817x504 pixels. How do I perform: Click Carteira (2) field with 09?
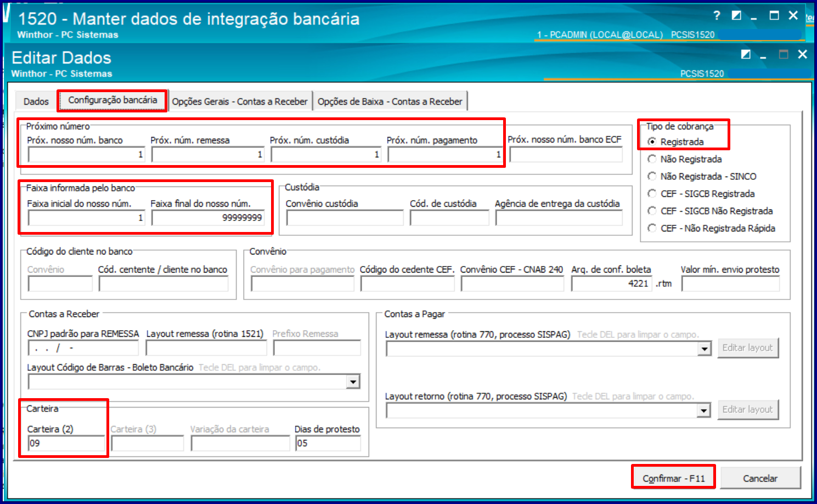tap(66, 443)
